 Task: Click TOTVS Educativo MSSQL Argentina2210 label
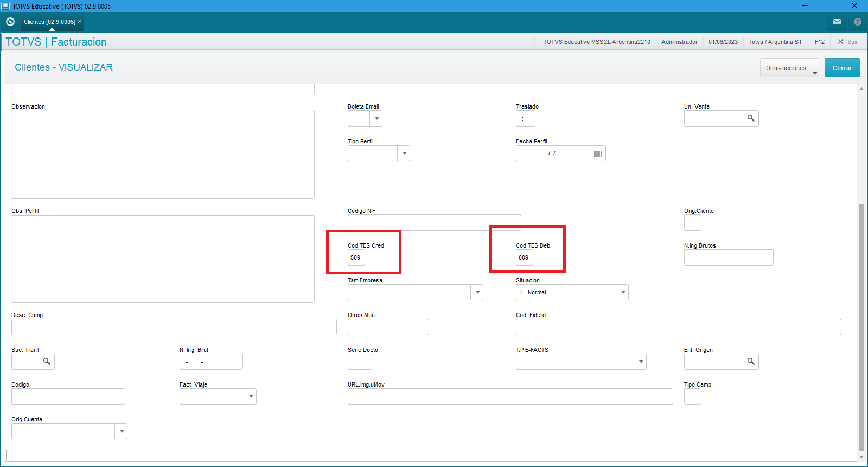(597, 42)
